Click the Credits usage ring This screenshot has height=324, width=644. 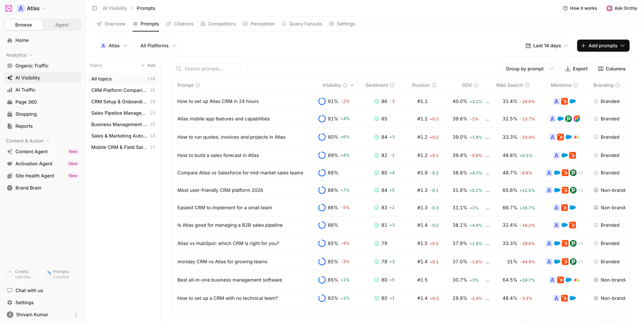pyautogui.click(x=10, y=274)
